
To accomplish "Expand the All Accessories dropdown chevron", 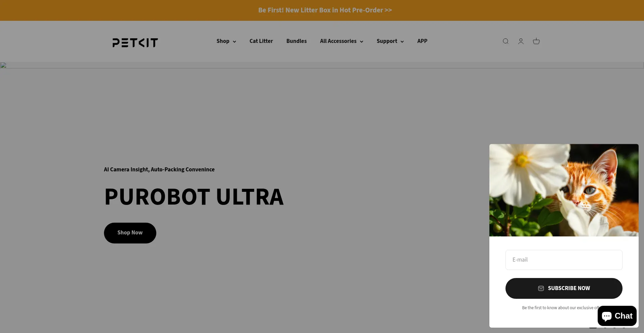I will [362, 42].
